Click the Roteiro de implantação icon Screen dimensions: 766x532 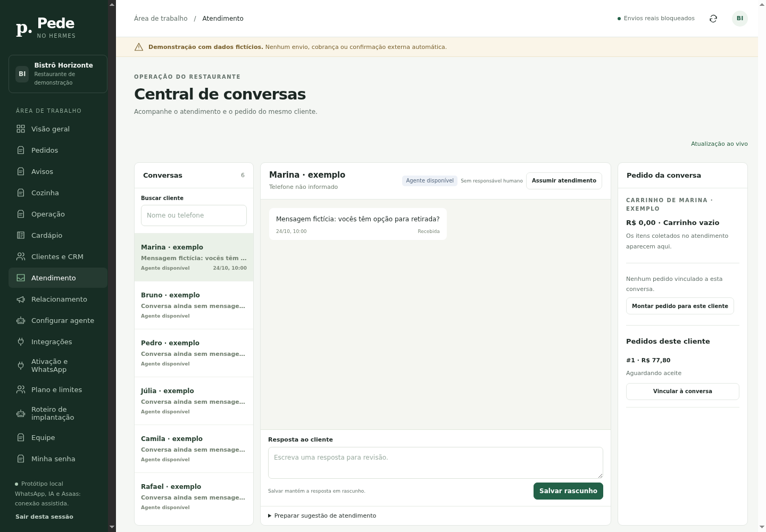coord(21,413)
